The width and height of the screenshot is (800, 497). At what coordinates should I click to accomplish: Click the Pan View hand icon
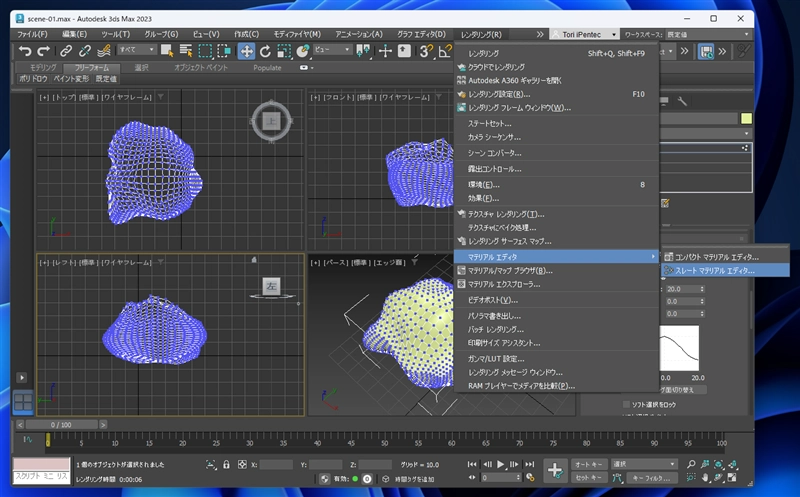pos(705,478)
